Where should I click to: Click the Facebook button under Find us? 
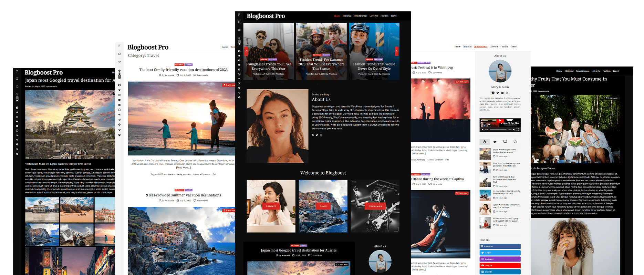[500, 246]
